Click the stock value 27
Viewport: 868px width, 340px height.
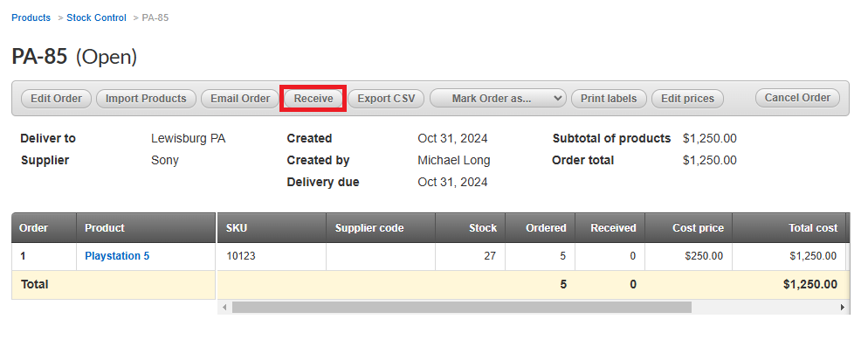click(490, 256)
